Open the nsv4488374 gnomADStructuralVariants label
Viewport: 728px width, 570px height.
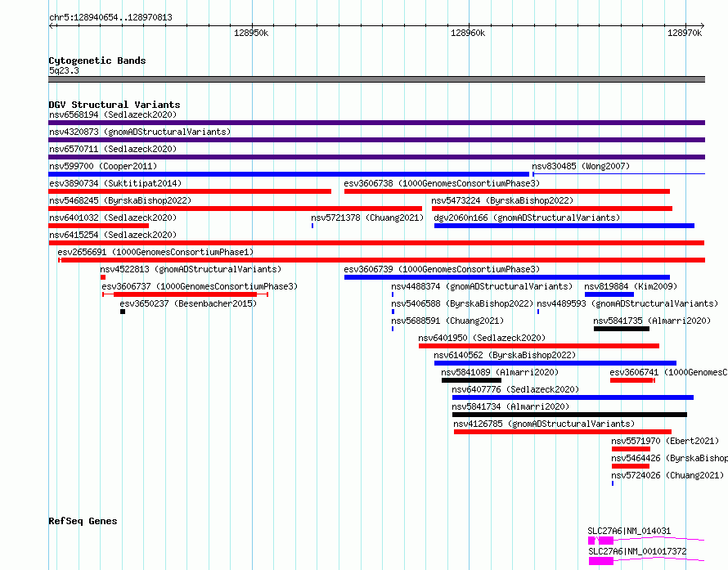[x=482, y=286]
